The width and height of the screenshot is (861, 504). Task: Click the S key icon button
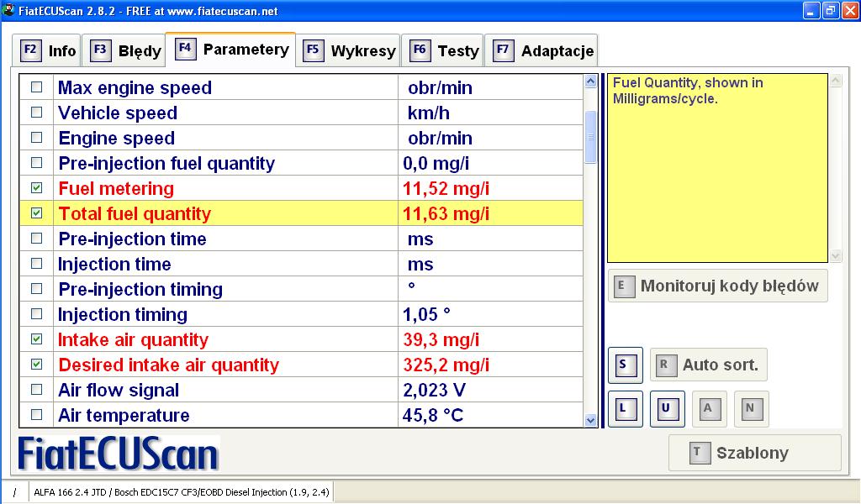point(625,365)
